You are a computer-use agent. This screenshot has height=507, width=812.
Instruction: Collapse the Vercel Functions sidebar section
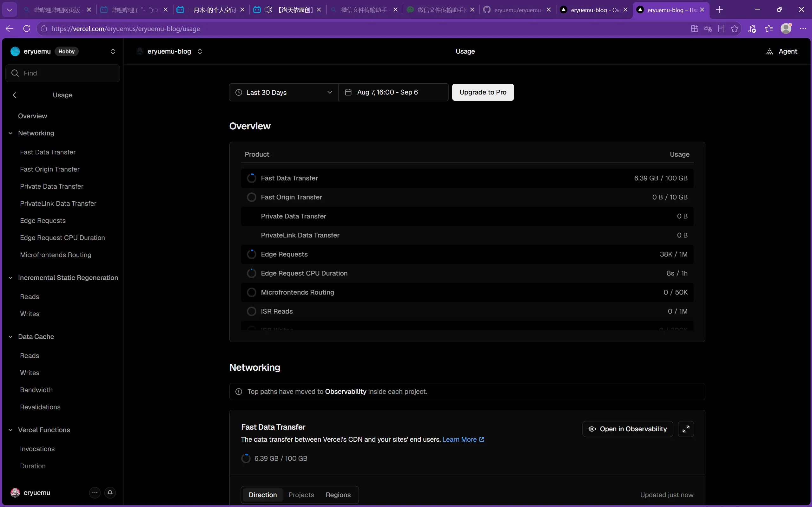coord(10,430)
